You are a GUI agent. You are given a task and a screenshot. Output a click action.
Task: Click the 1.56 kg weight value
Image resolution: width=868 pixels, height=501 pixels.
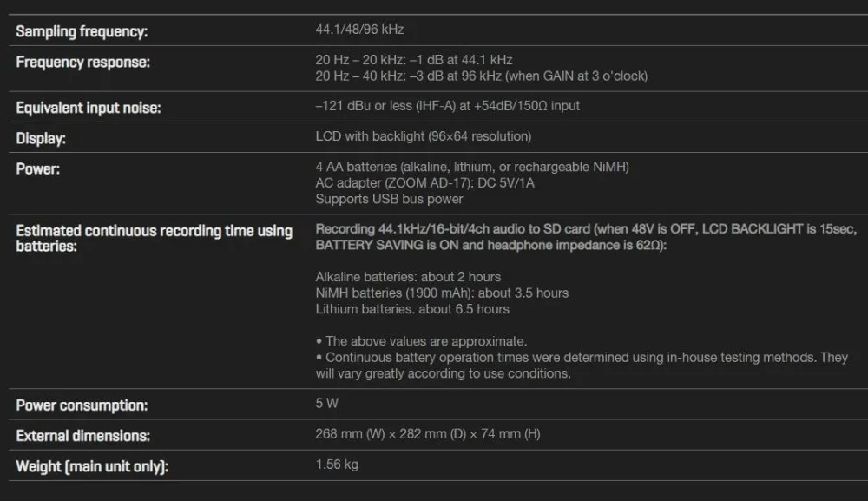click(x=337, y=465)
